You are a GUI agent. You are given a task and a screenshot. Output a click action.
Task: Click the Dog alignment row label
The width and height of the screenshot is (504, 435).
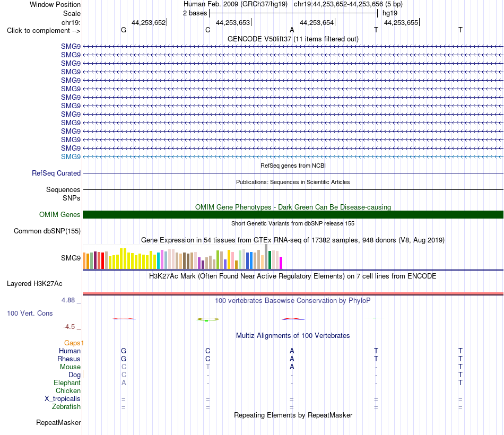(74, 375)
